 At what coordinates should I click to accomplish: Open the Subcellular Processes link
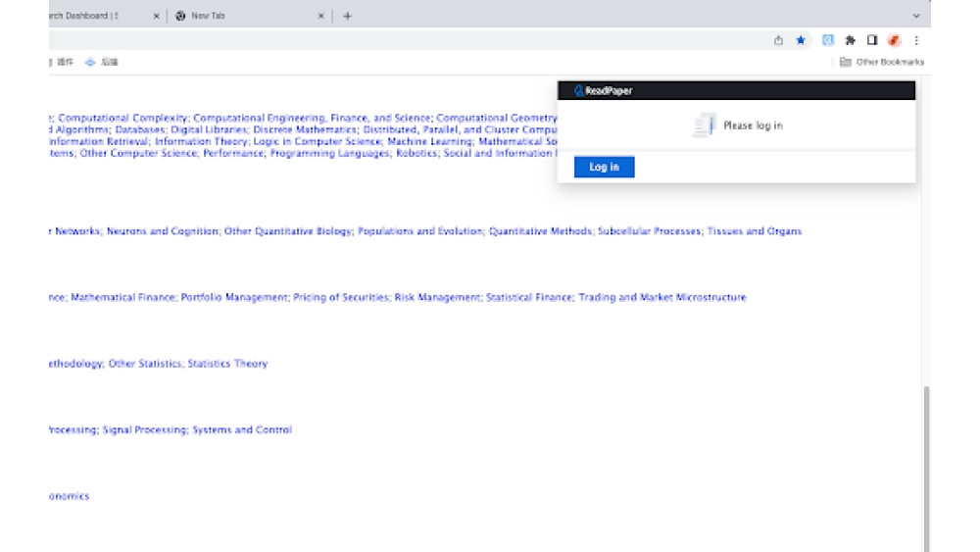(x=650, y=231)
